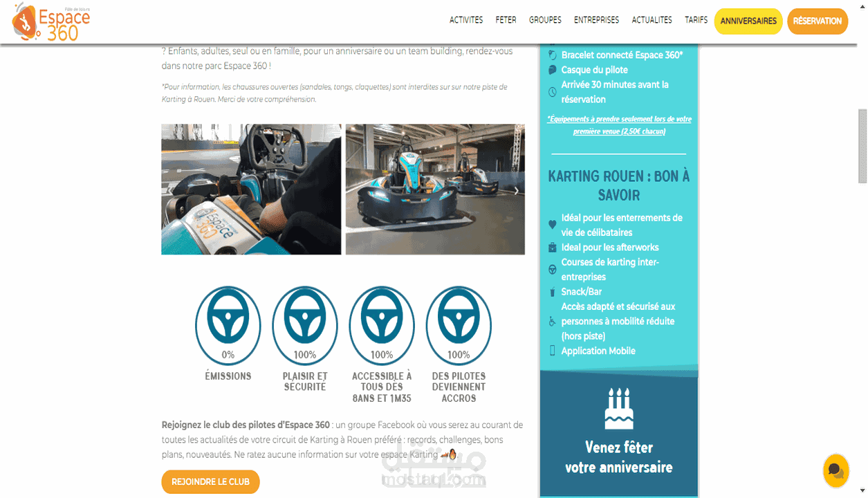Viewport: 868px width, 498px height.
Task: Click the wheelchair accessibility icon
Action: coord(552,322)
